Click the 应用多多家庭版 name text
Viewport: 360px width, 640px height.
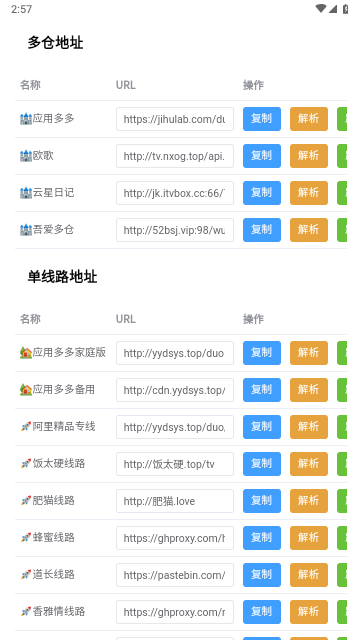tap(69, 352)
